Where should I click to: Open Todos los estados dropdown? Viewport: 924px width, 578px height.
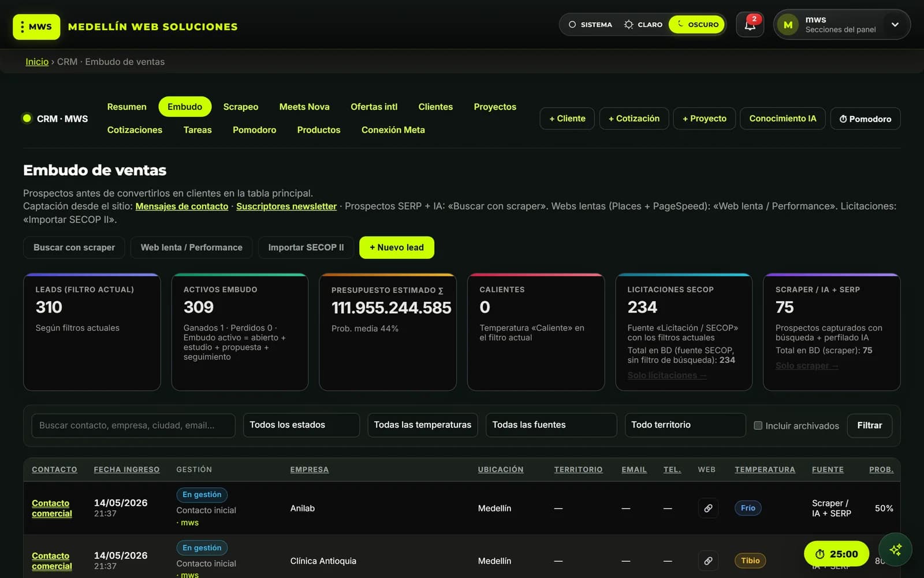coord(301,425)
